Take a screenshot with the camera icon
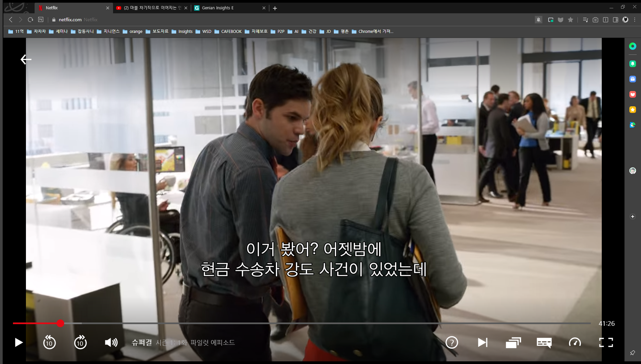The height and width of the screenshot is (364, 641). pyautogui.click(x=595, y=20)
